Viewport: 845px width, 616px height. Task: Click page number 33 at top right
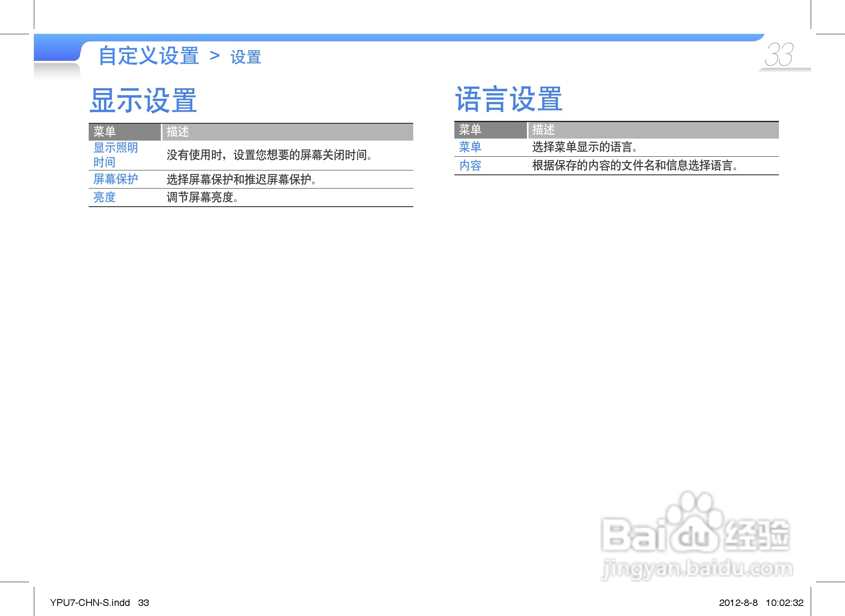(x=779, y=55)
